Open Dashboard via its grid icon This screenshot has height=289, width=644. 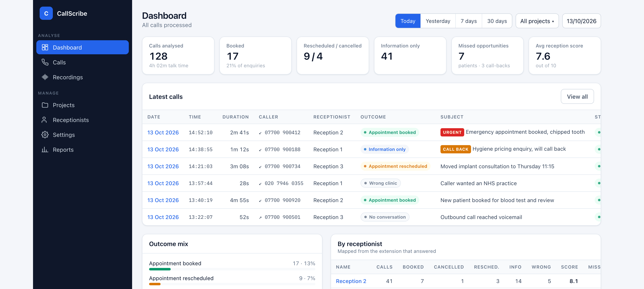click(x=45, y=47)
